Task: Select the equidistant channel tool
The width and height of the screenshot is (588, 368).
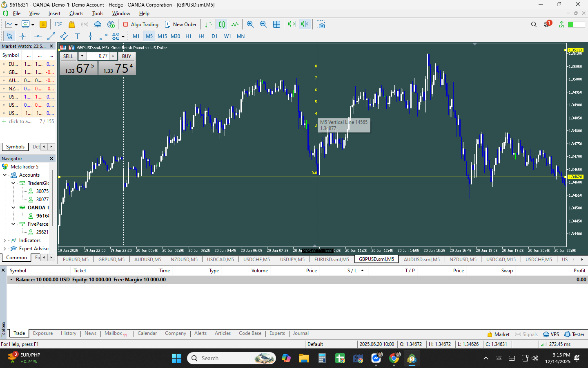Action: click(64, 36)
